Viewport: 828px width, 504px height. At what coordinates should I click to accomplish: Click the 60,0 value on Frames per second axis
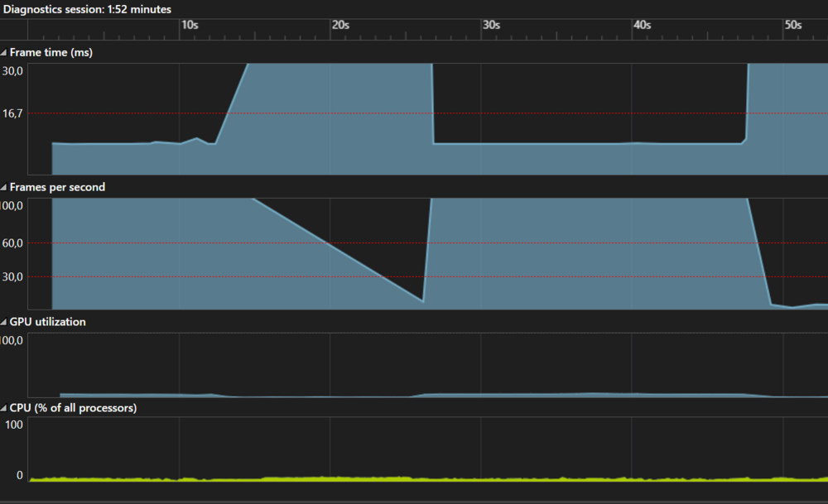coord(12,242)
